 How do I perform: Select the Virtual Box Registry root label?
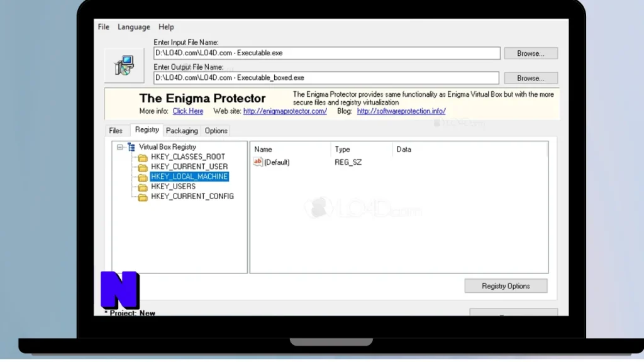tap(167, 147)
